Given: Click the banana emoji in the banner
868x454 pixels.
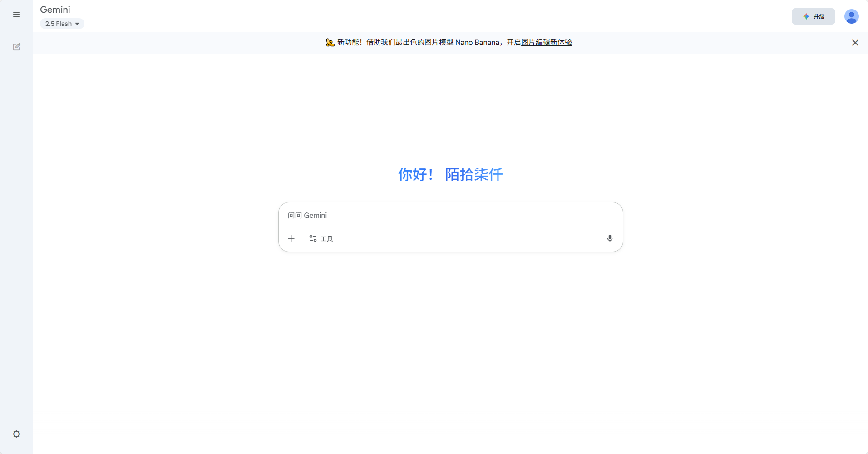Looking at the screenshot, I should pyautogui.click(x=330, y=43).
